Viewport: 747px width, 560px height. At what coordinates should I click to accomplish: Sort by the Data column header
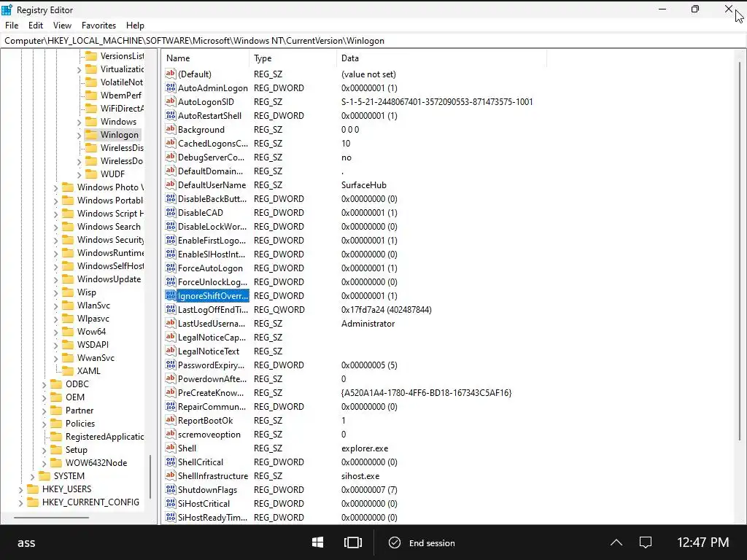(441, 58)
